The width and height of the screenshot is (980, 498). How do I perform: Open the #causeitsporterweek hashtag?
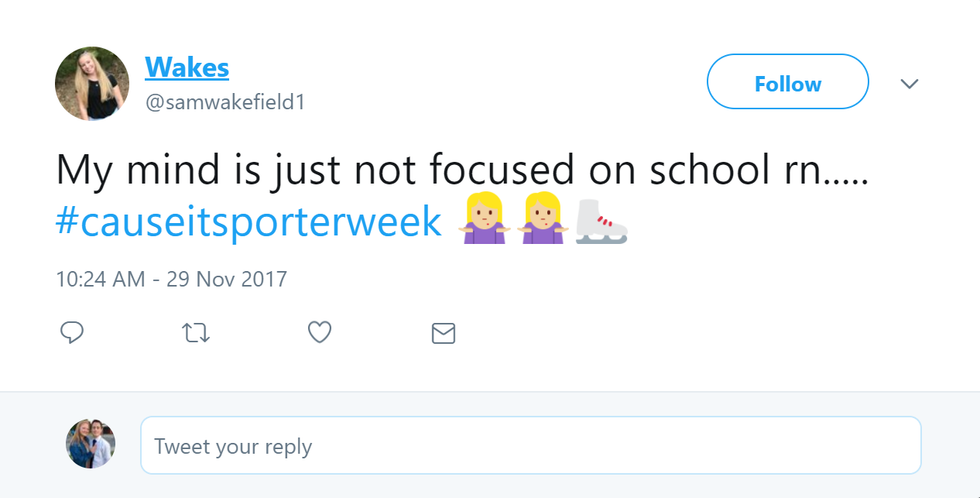coord(249,222)
